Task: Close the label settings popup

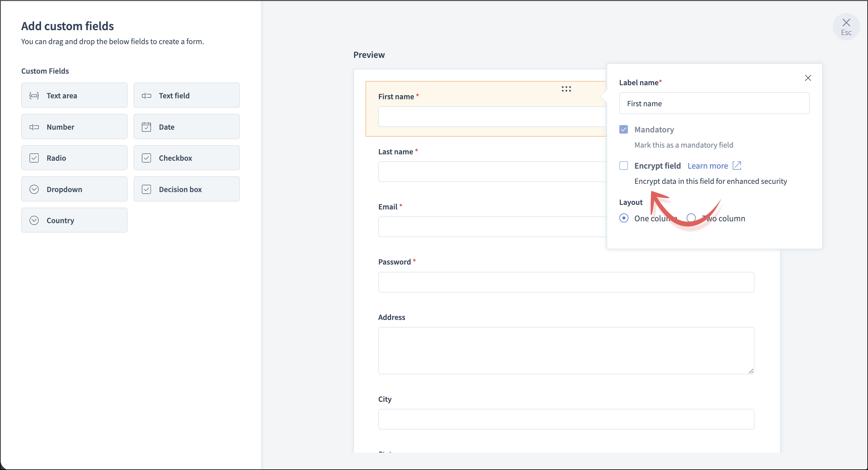Action: click(808, 78)
